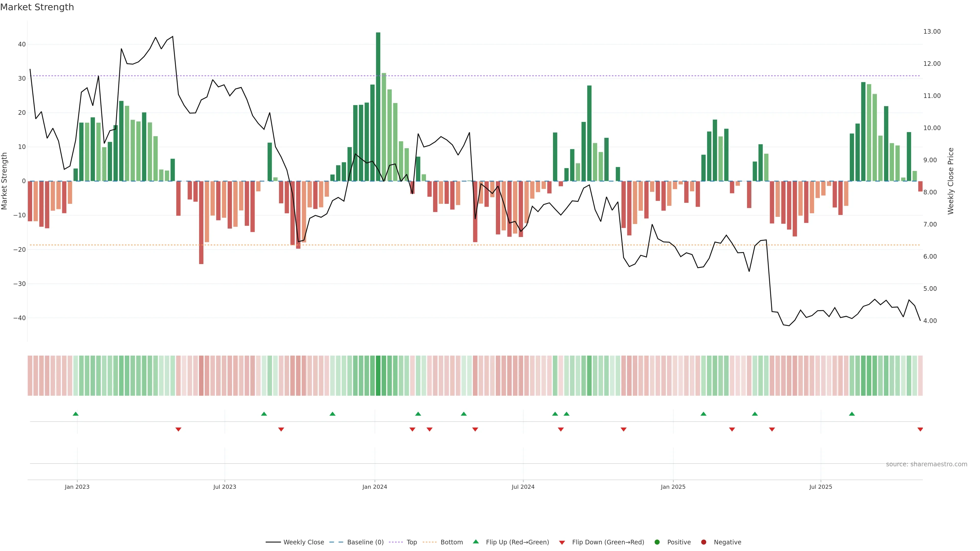Image resolution: width=980 pixels, height=551 pixels.
Task: Click the Weekly Close Price axis title
Action: click(x=951, y=181)
